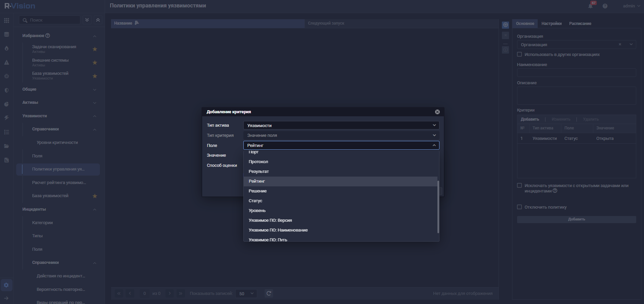Enable the Отключить политику checkbox
Image resolution: width=644 pixels, height=304 pixels.
519,207
